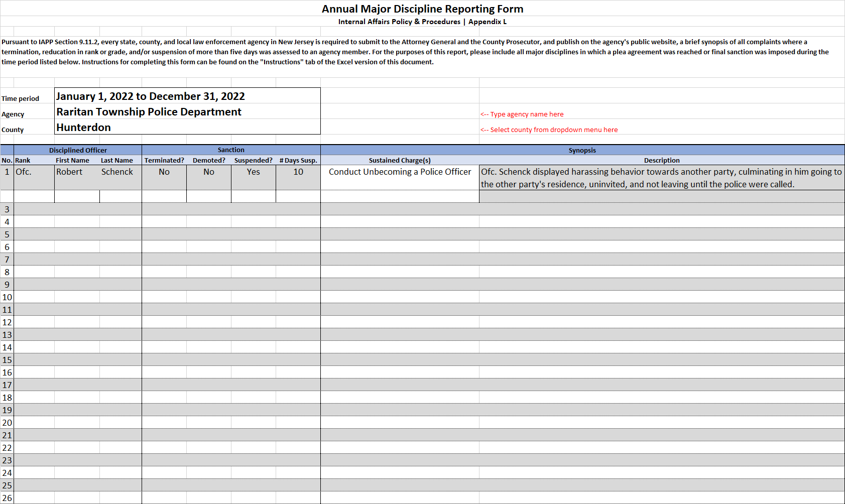845x504 pixels.
Task: Click the red 'Type agency name here' note
Action: click(522, 114)
